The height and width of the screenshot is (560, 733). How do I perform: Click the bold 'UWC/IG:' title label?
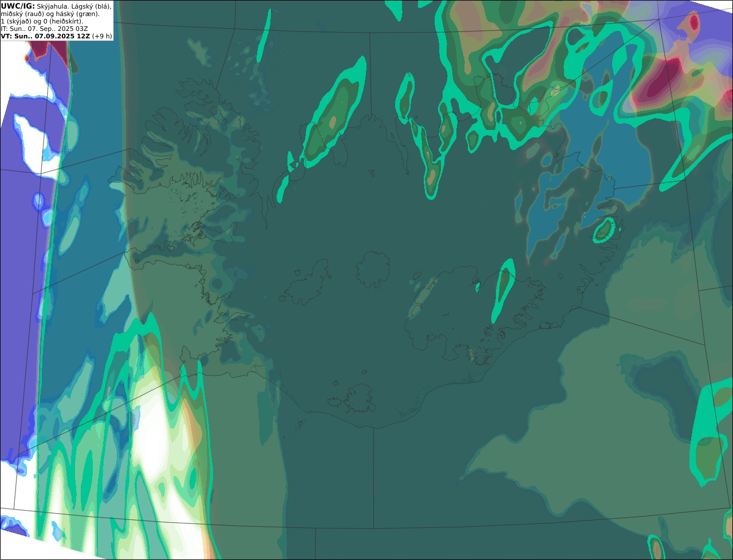(18, 6)
